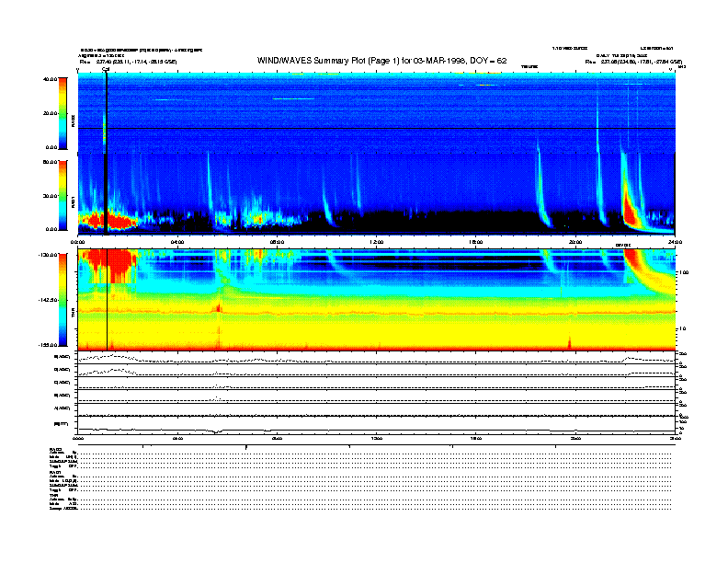Click the 100 label on TNR right axis
Viewport: 728px width, 563px height.
click(684, 272)
